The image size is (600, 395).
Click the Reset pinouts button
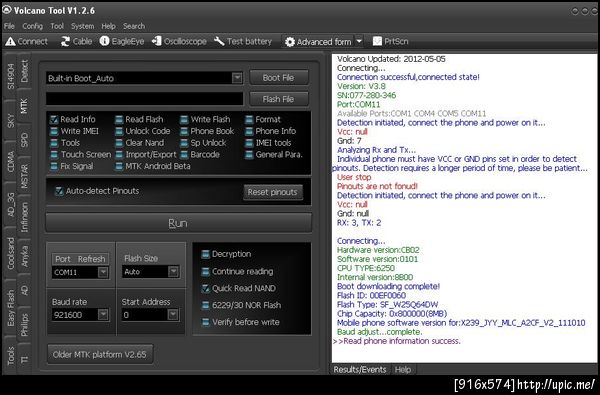pyautogui.click(x=272, y=192)
